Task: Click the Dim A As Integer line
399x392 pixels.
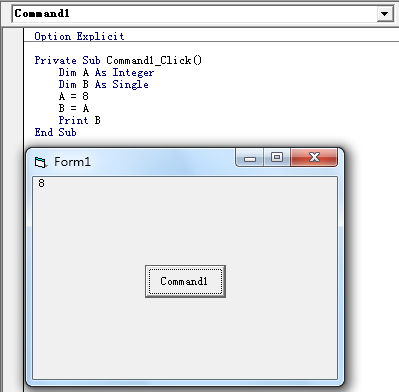Action: click(x=106, y=72)
